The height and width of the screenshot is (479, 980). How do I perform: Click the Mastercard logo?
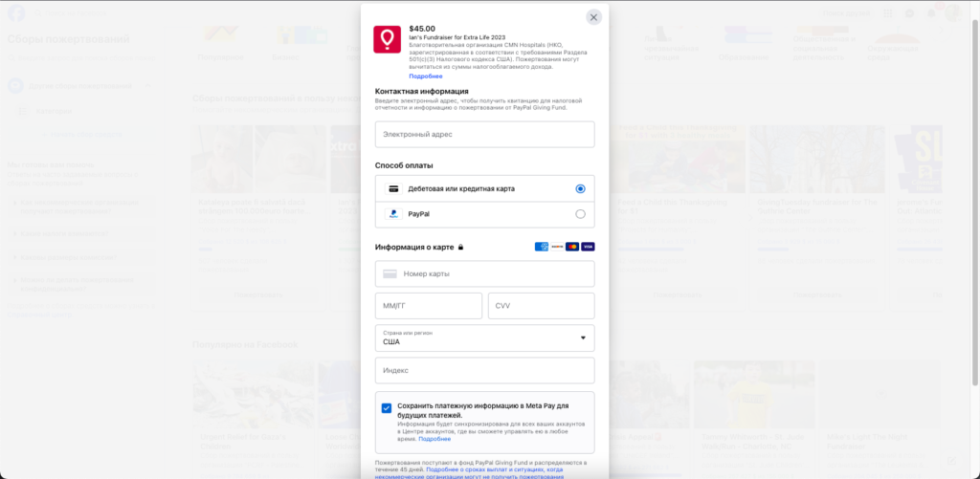click(x=572, y=247)
